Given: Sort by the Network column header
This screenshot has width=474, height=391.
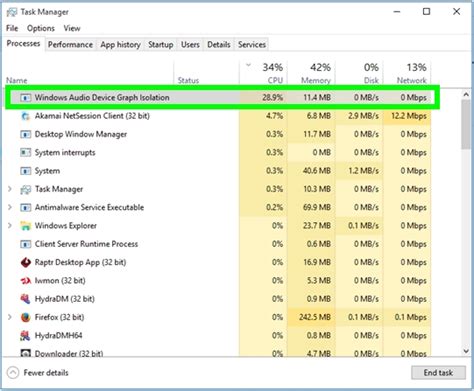Looking at the screenshot, I should pyautogui.click(x=407, y=73).
